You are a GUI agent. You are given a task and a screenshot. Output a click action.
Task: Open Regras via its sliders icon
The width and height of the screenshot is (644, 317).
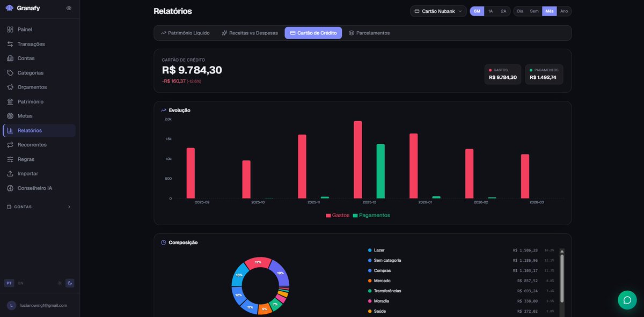click(x=10, y=159)
